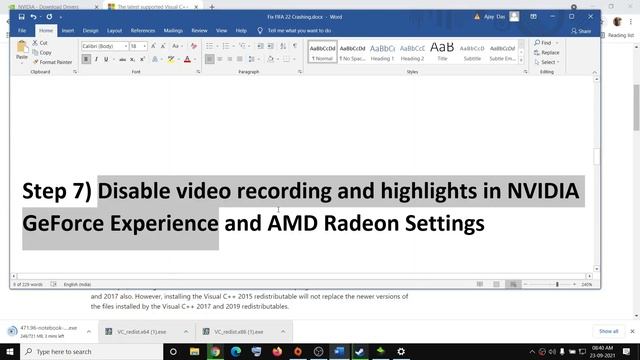The image size is (640, 360).
Task: Open Microsoft Edge from the taskbar
Action: [236, 351]
